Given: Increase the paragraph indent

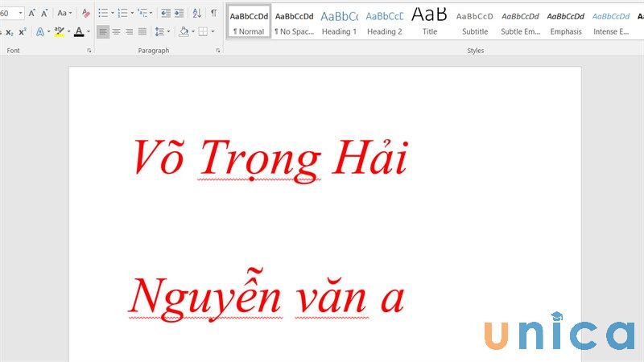Looking at the screenshot, I should 179,13.
